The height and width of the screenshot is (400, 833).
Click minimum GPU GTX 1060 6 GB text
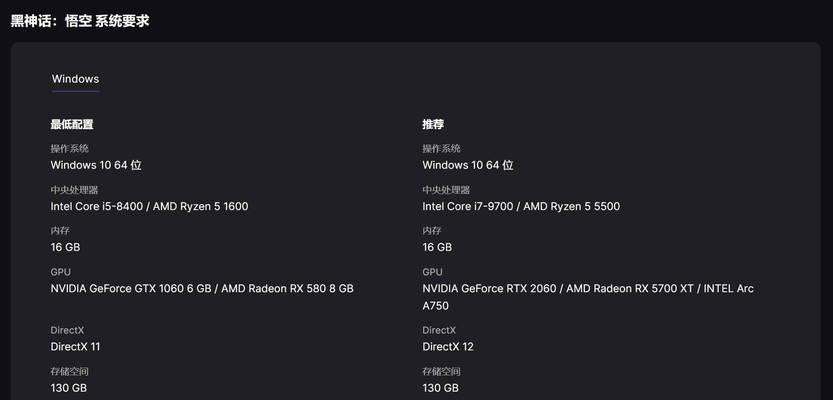point(131,288)
